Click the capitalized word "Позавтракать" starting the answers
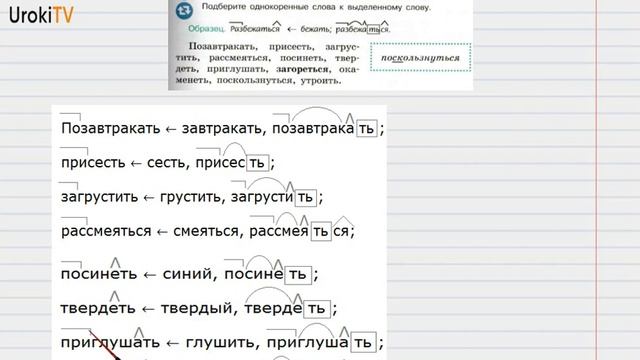Viewport: 640px width, 360px height. click(x=111, y=128)
